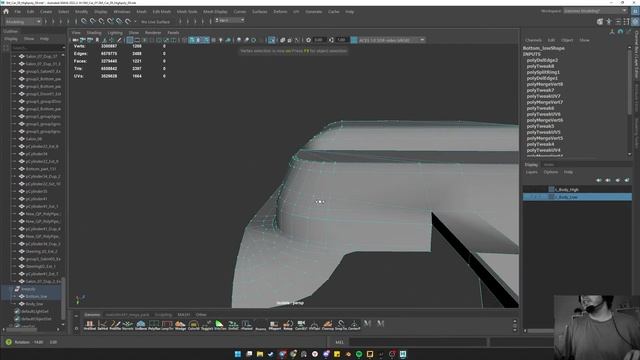Image resolution: width=640 pixels, height=360 pixels.
Task: Toggle color management button beside ACES dropdown
Action: (x=354, y=40)
